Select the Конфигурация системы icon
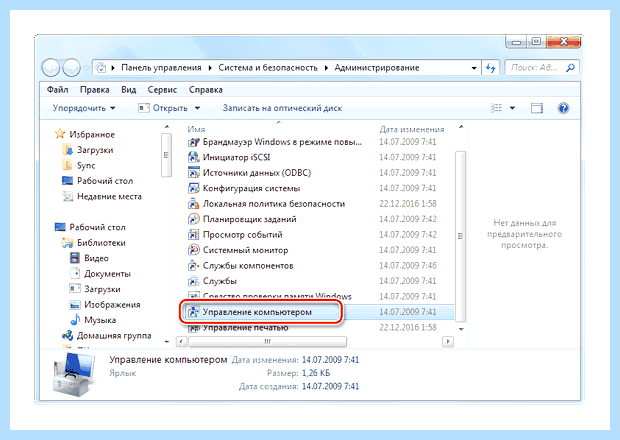 tap(193, 188)
